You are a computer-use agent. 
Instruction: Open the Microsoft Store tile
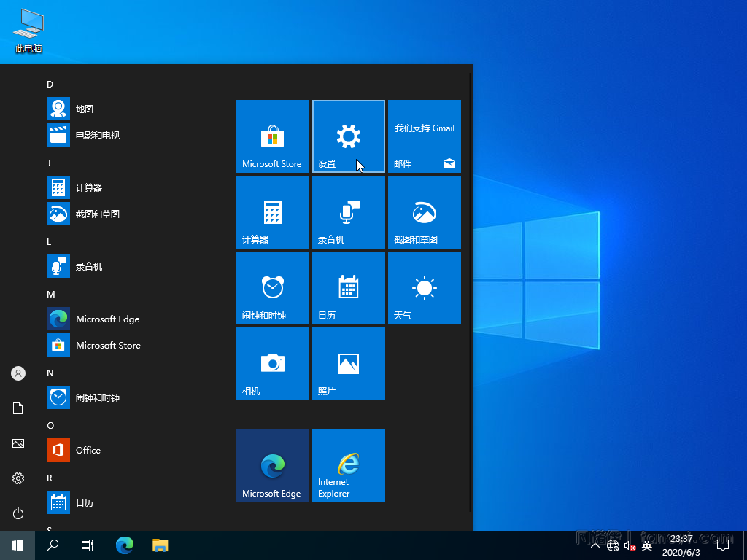click(x=273, y=136)
